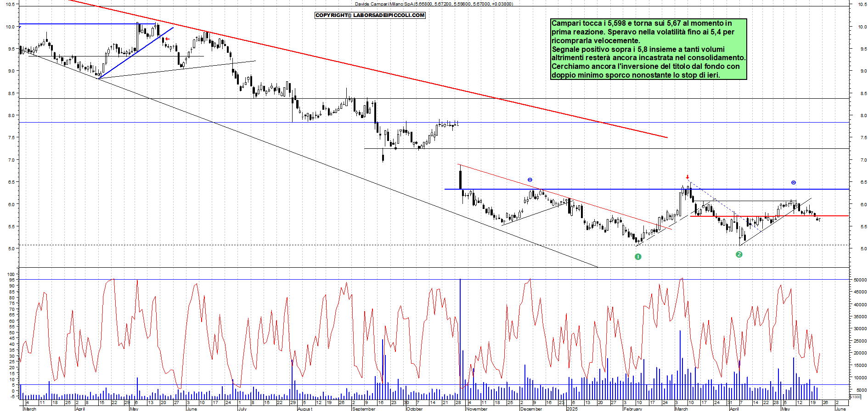Click the Davide Campari Milano SpA chart title
This screenshot has width=868, height=411.
click(x=434, y=4)
